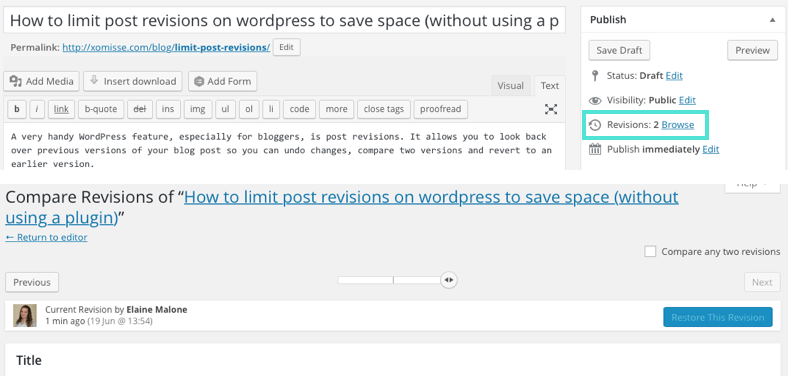Click the revision slider handle
This screenshot has height=376, width=788.
point(449,280)
